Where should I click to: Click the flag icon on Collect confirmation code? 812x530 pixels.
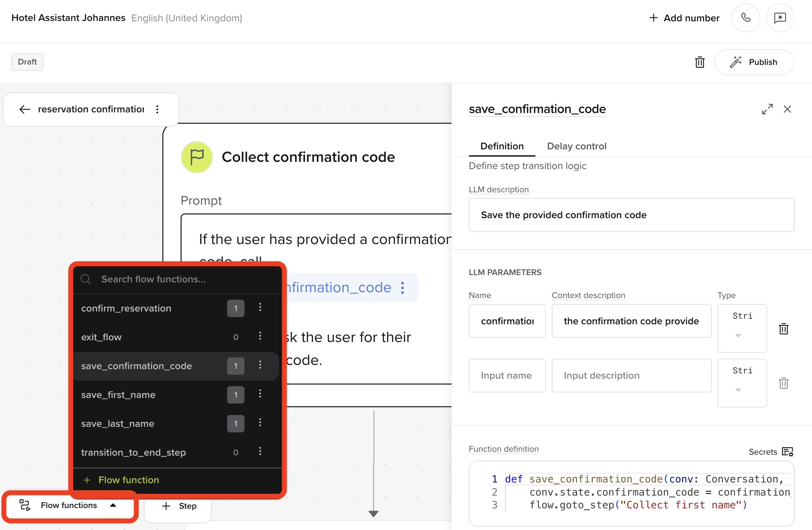(197, 157)
